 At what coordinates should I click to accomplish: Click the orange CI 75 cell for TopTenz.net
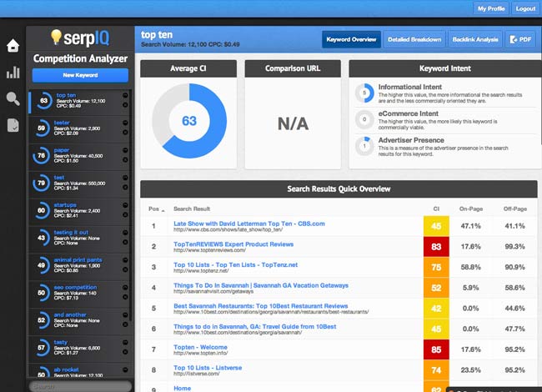(436, 267)
